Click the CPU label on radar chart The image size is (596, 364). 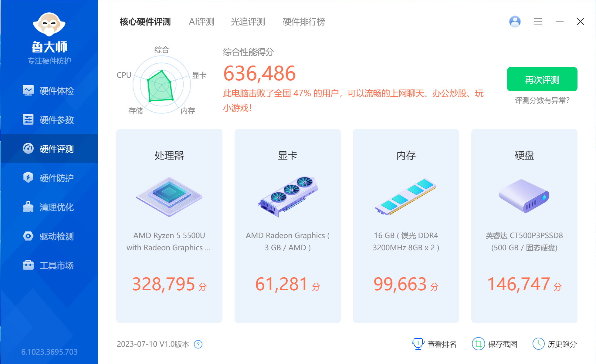124,75
